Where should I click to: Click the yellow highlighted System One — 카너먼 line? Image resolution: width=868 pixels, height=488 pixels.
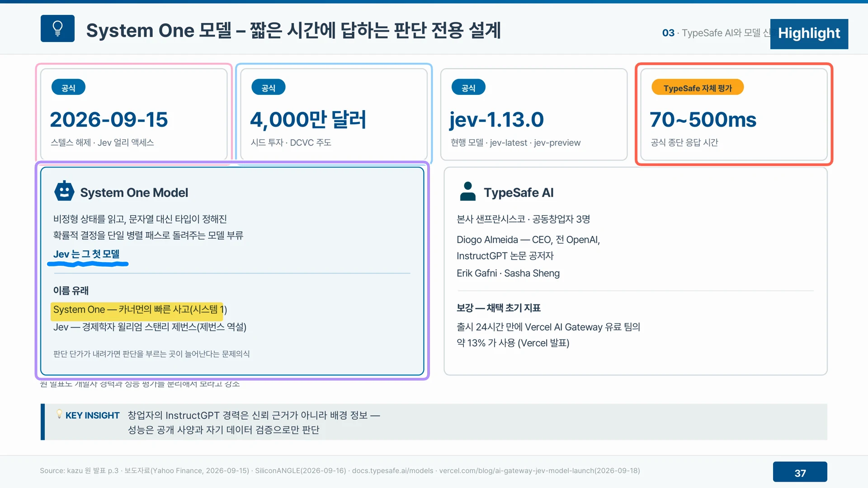(140, 310)
